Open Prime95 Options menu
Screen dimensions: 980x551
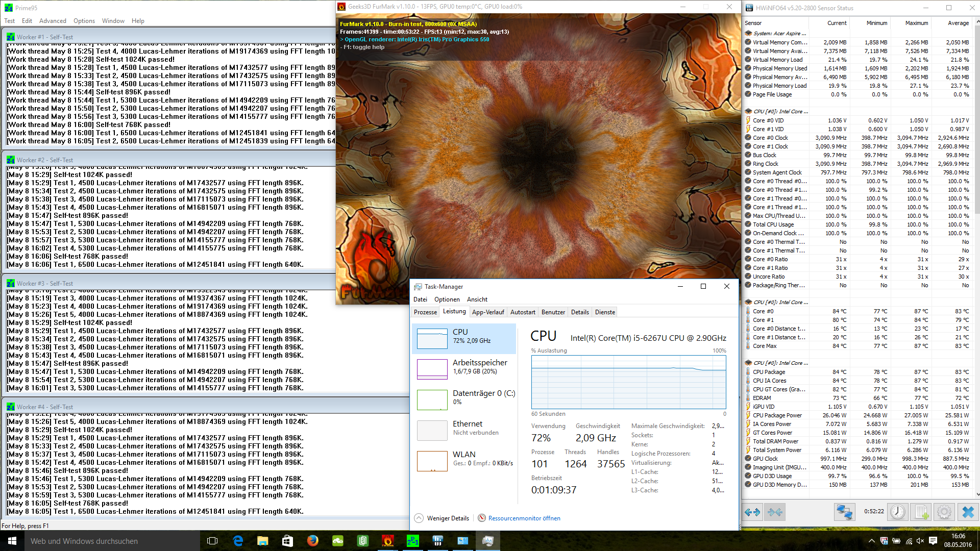(x=84, y=21)
